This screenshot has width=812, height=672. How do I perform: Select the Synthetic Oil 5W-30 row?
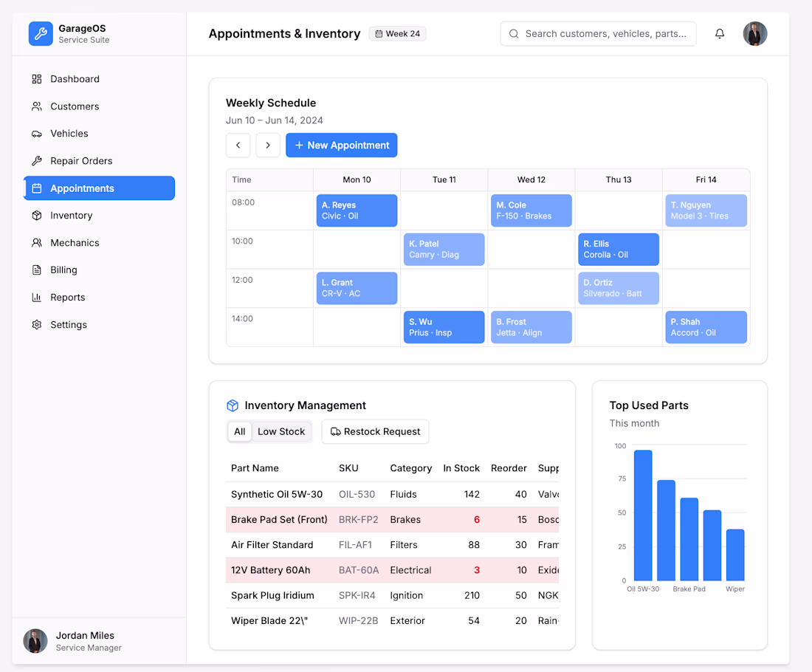coord(393,494)
